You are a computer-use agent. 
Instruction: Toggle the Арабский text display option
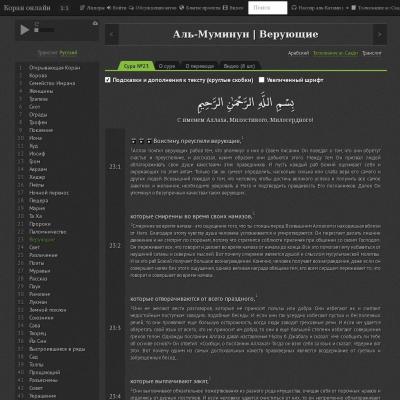click(298, 53)
